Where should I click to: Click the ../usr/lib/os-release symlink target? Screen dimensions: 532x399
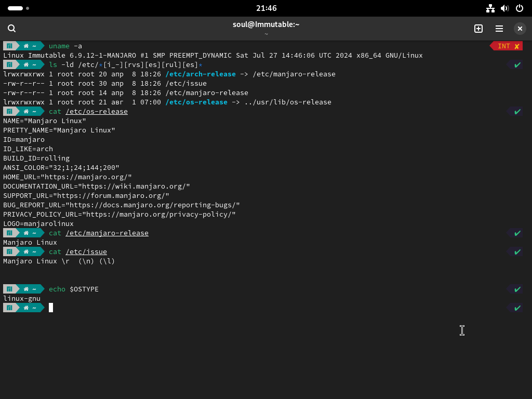(288, 102)
